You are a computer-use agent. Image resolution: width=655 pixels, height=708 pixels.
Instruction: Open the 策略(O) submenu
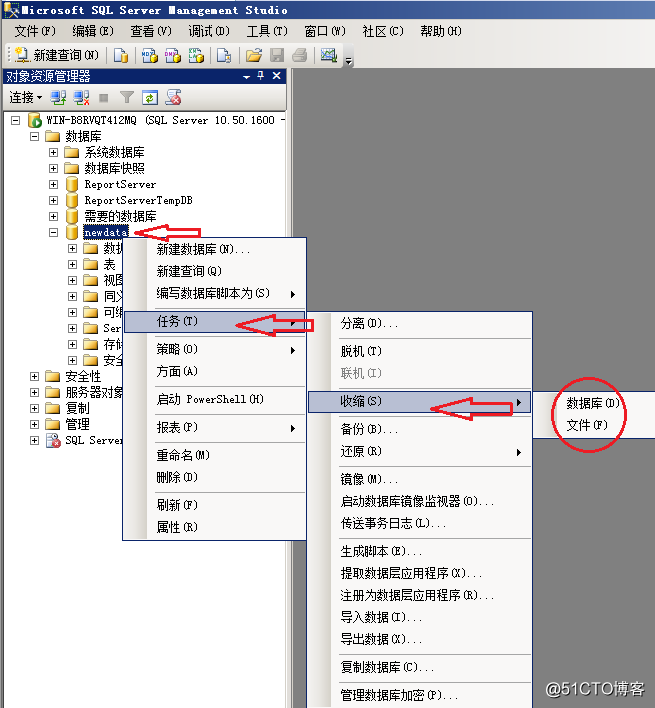coord(215,349)
